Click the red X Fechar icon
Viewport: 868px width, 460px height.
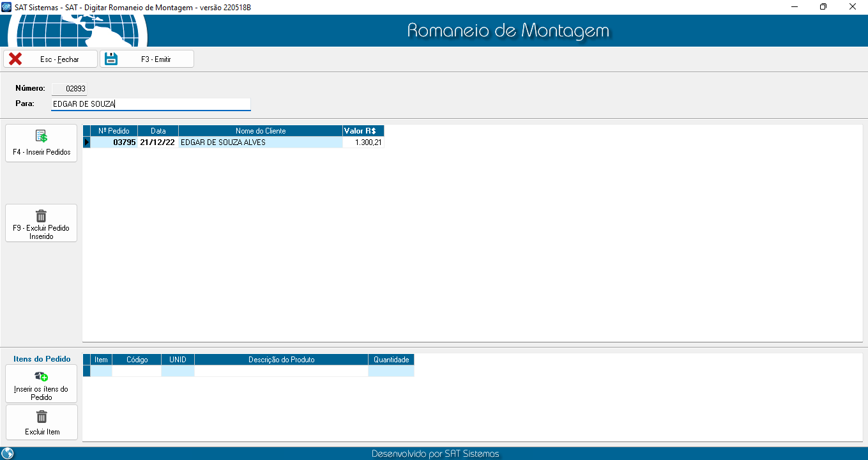[x=15, y=59]
